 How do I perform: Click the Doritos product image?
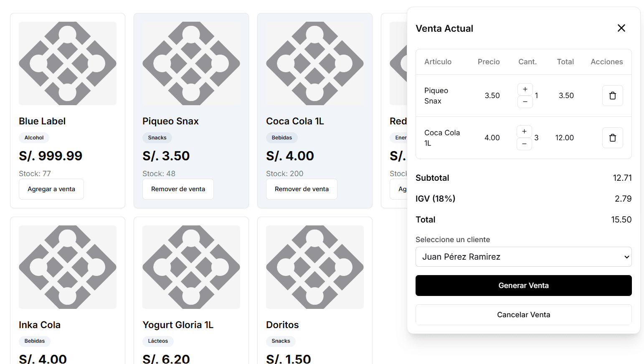[315, 267]
